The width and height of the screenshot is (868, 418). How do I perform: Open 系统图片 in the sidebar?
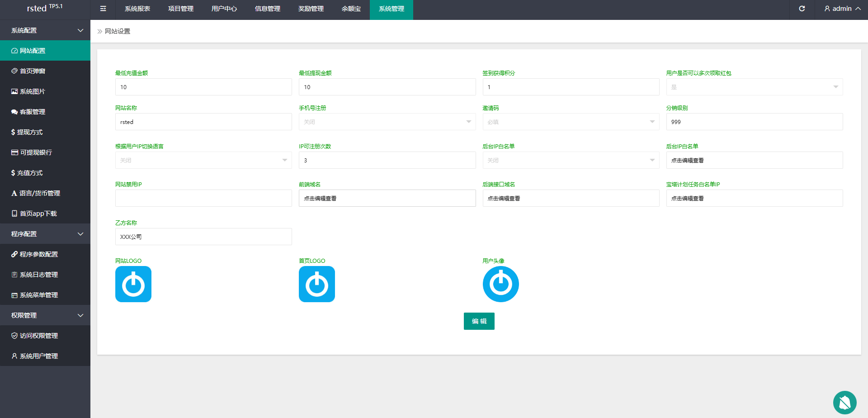[33, 91]
